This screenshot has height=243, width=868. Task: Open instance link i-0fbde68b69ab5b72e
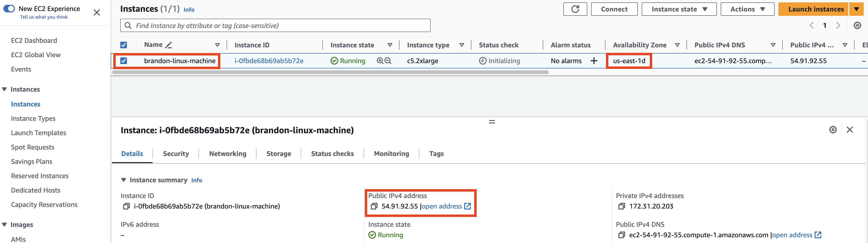pos(269,61)
